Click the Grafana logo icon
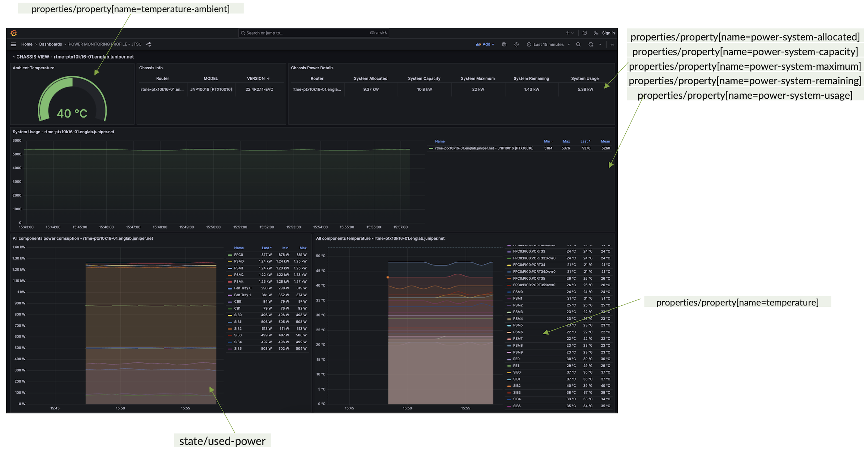The height and width of the screenshot is (451, 868). pos(14,33)
